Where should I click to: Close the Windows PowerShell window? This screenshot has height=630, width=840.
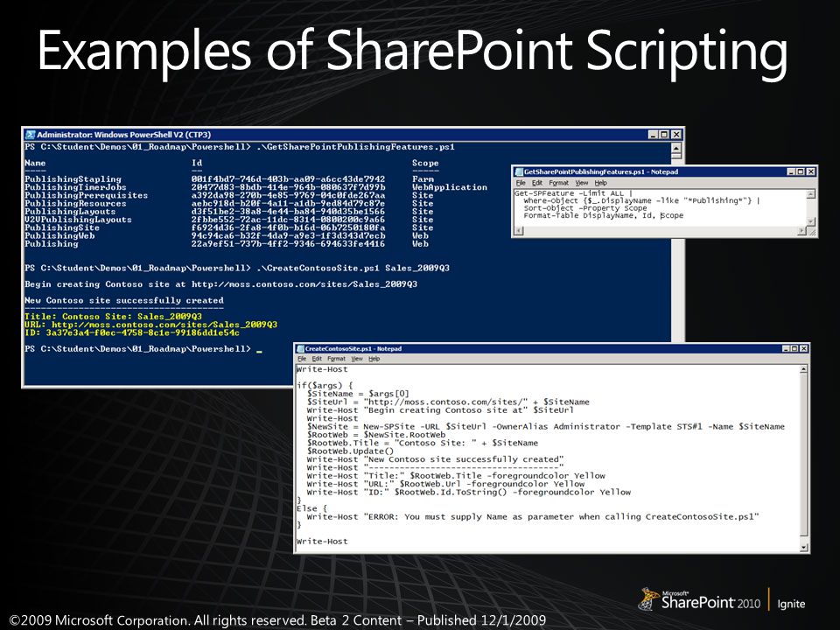click(x=676, y=135)
